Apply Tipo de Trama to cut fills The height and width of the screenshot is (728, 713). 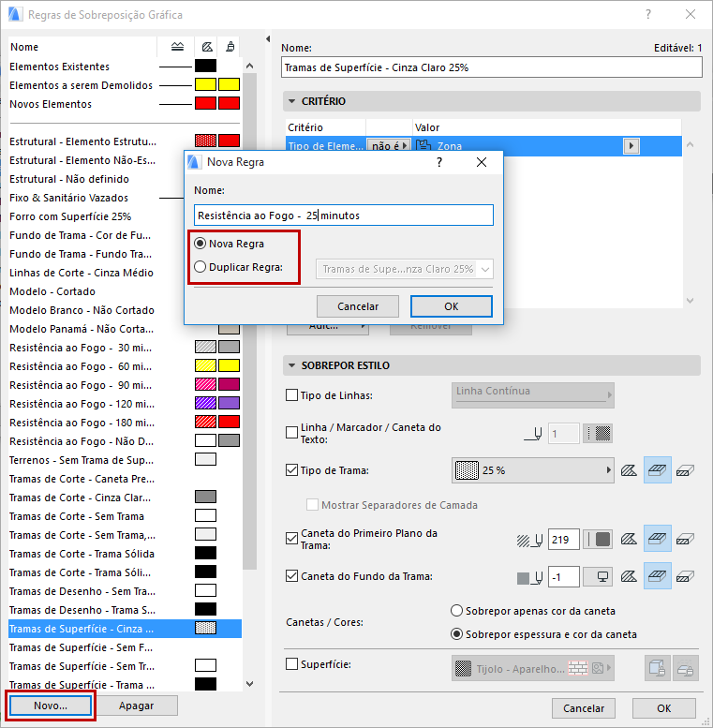pyautogui.click(x=685, y=470)
